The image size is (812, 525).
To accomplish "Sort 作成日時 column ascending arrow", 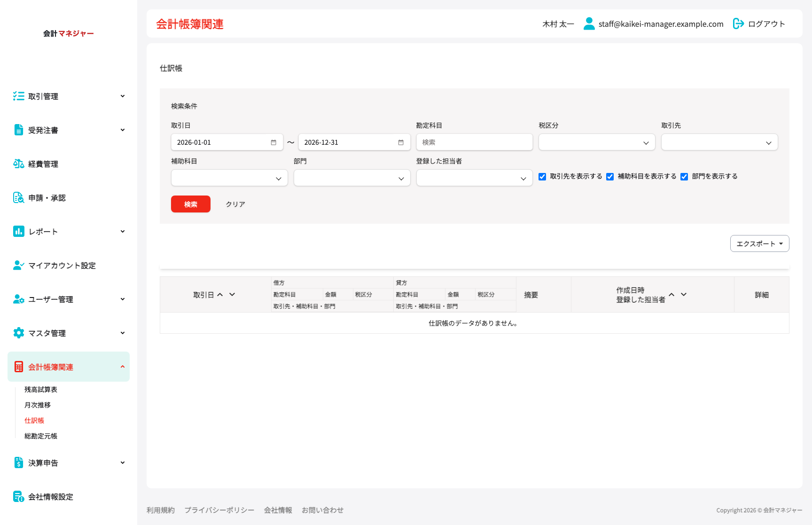I will coord(671,295).
